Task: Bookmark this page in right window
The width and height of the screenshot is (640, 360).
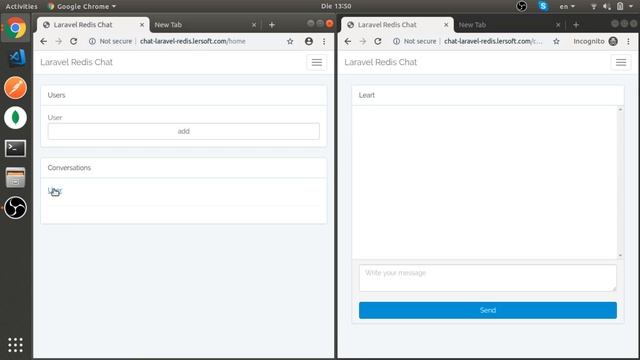Action: (556, 41)
